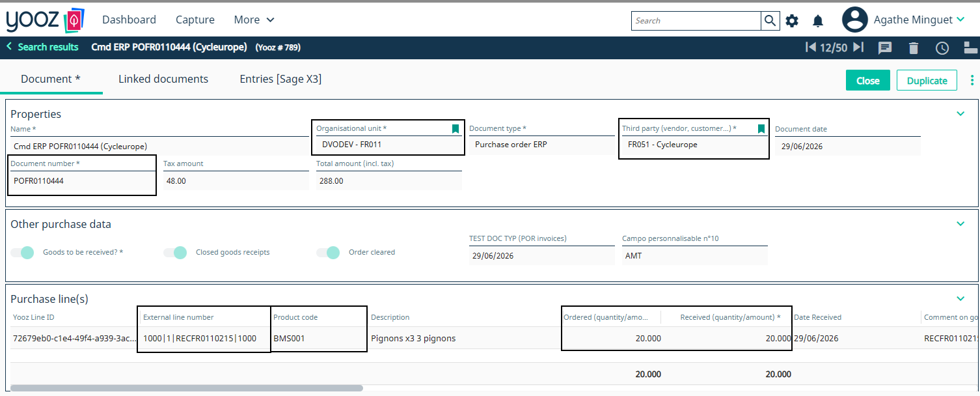Open the settings gear icon

(x=792, y=21)
